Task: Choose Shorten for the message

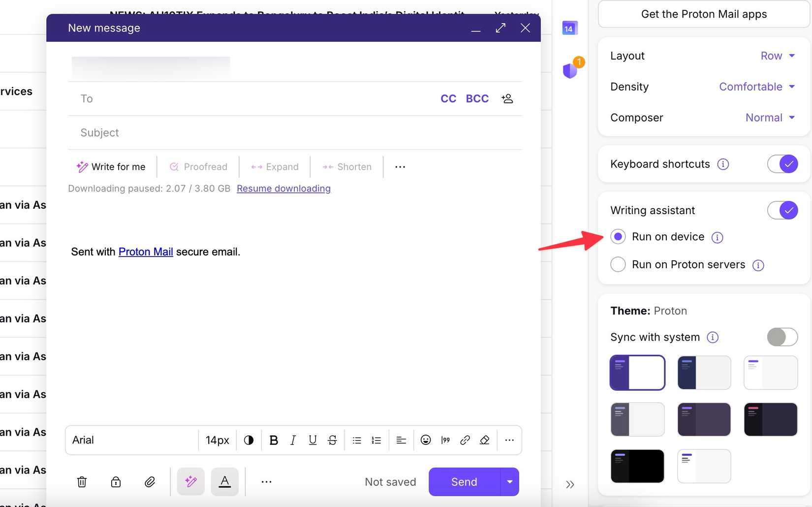Action: [347, 167]
